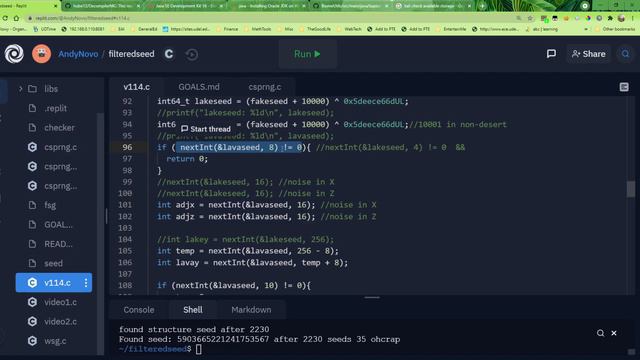The image size is (640, 360).
Task: Click the libs folder icon
Action: coord(32,89)
